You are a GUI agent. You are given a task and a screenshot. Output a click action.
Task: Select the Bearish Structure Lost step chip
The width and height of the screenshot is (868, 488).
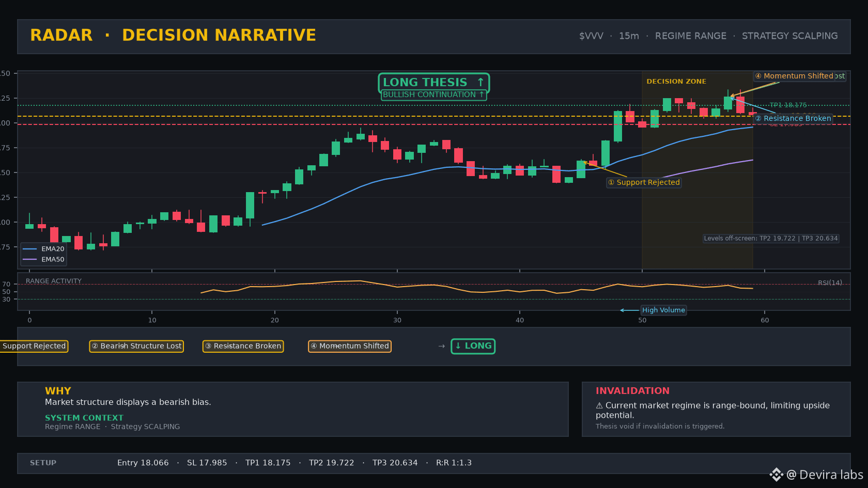pyautogui.click(x=136, y=346)
